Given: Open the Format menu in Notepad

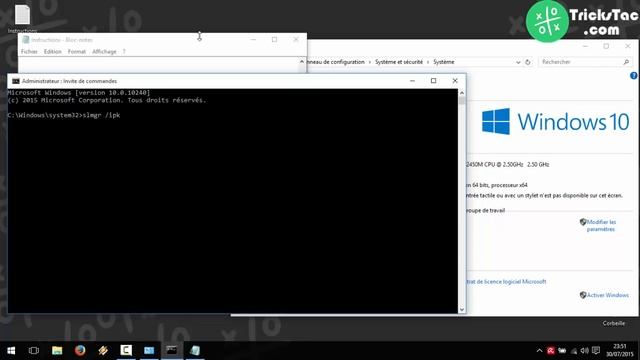Looking at the screenshot, I should (77, 51).
